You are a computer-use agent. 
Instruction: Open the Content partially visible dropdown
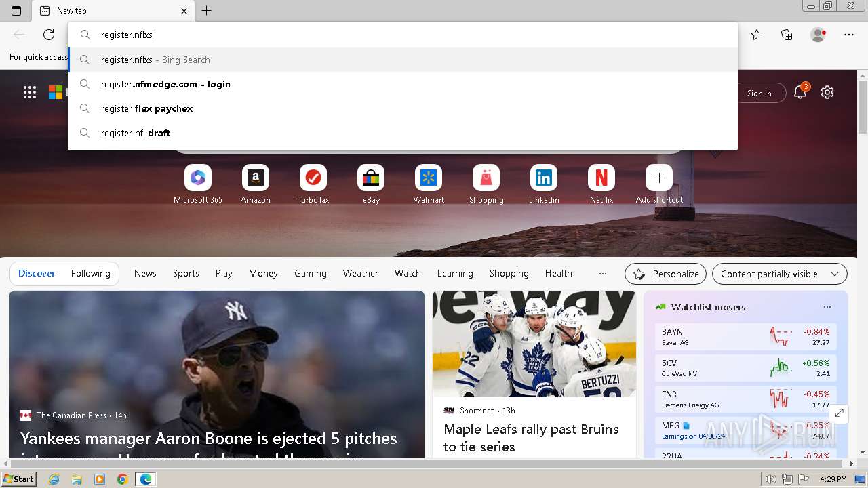click(x=780, y=274)
